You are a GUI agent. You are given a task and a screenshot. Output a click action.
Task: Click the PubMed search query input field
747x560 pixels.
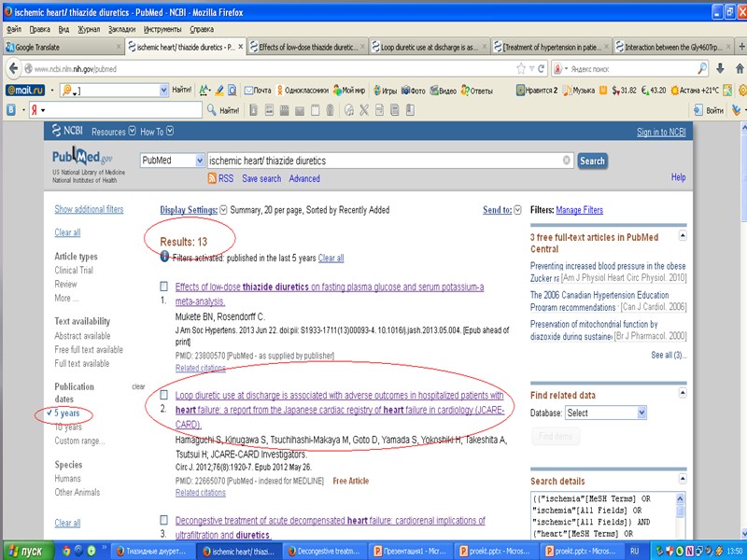coord(390,161)
